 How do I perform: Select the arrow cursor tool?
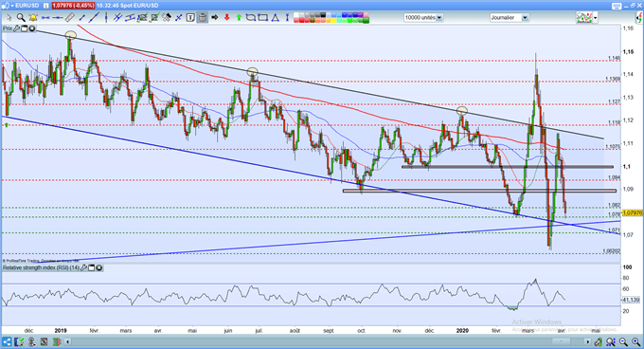click(9, 18)
